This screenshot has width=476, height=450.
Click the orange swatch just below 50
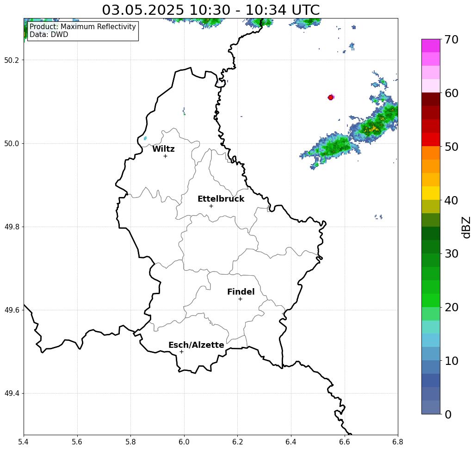pos(431,153)
